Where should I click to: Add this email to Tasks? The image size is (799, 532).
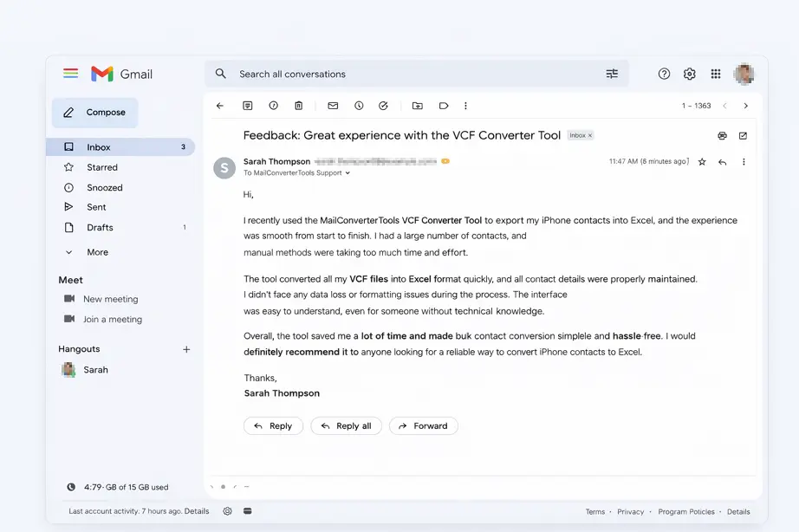(x=382, y=105)
